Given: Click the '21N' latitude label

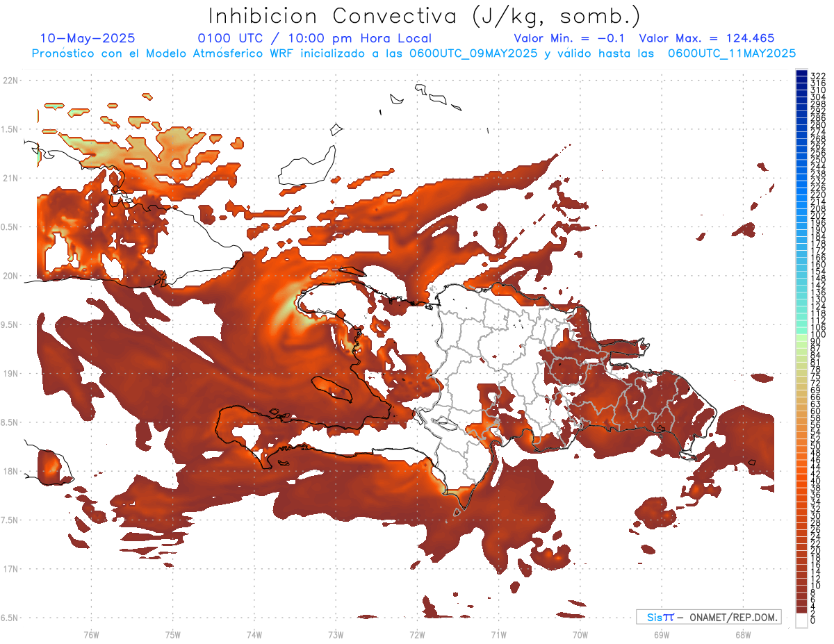Looking at the screenshot, I should click(10, 179).
